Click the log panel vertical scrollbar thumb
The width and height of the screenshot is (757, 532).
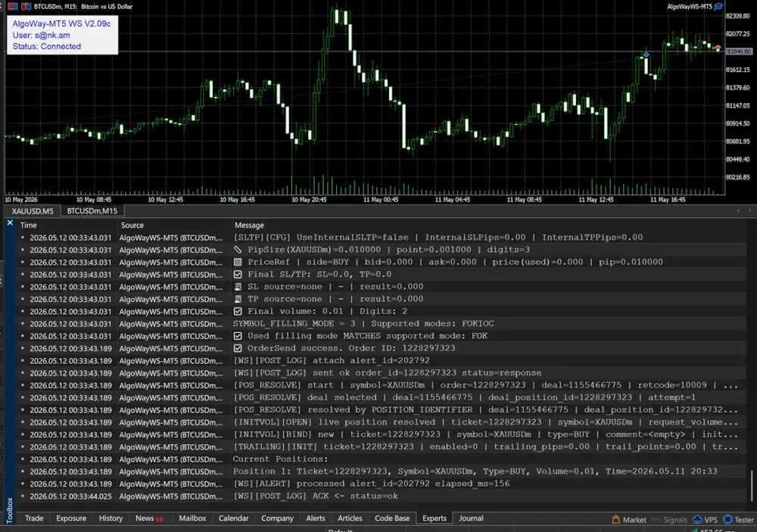coord(752,486)
